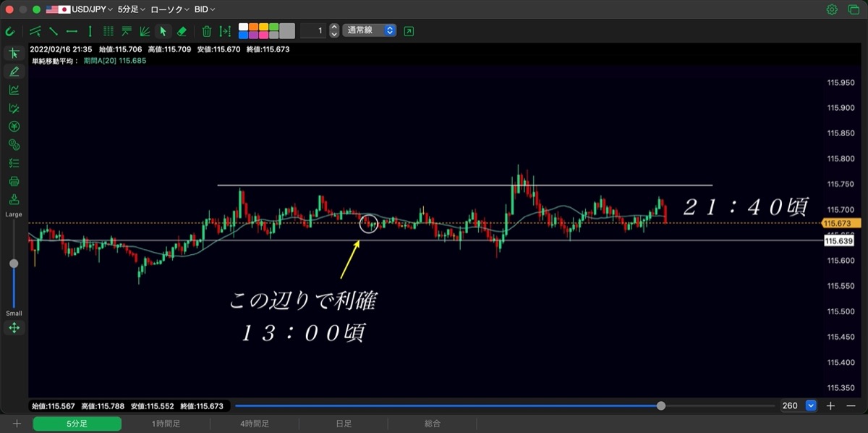The width and height of the screenshot is (868, 433).
Task: Click the line width number field
Action: tap(312, 31)
